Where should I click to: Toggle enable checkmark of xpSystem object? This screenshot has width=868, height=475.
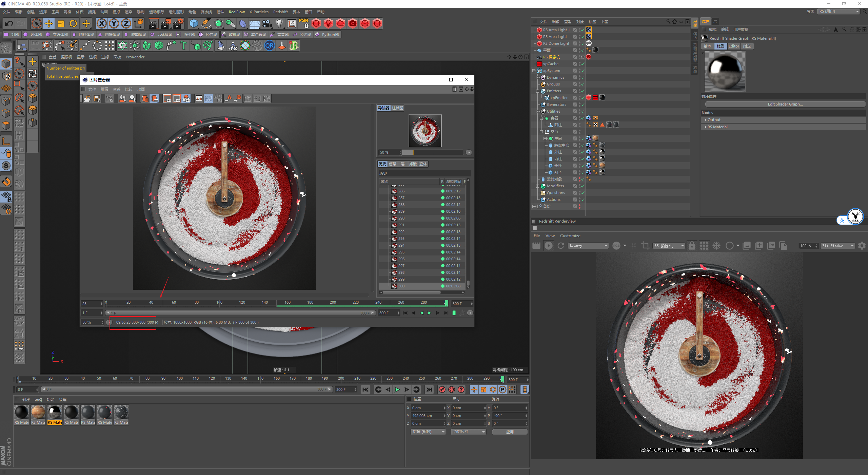pyautogui.click(x=583, y=71)
